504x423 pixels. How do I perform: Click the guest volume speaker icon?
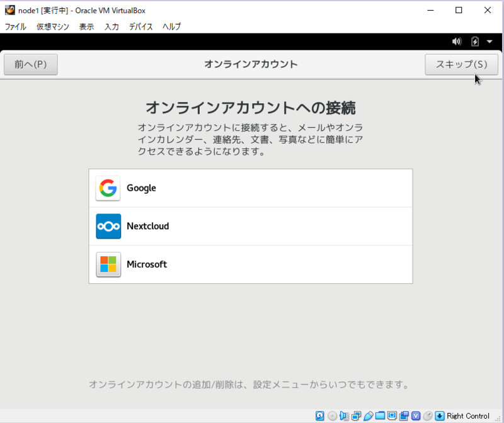(x=456, y=42)
